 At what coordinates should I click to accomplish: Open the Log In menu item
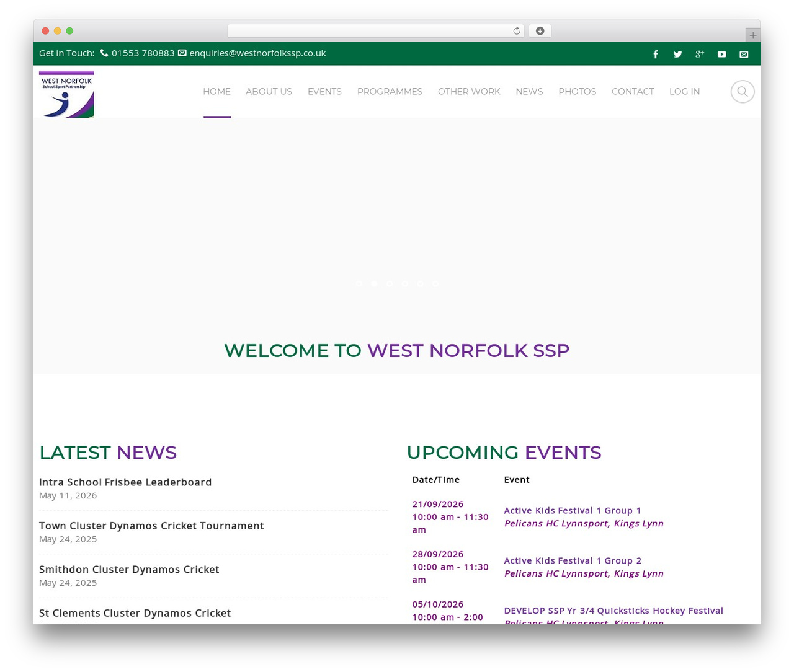click(684, 92)
